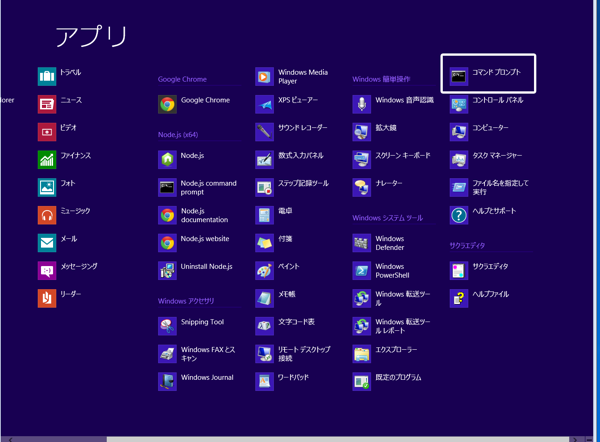Launch the コマンド プロンプト command prompt icon
Viewport: 600px width, 442px height.
459,76
